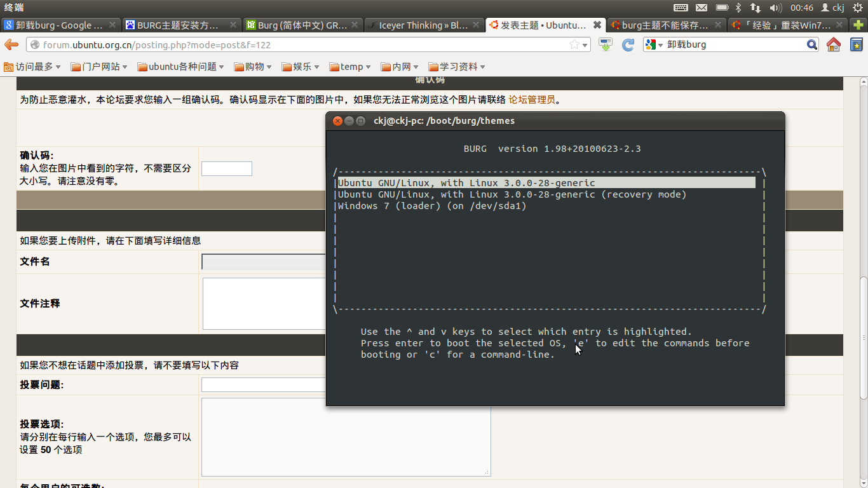Expand the ubuntu各种问题 bookmarks folder
The height and width of the screenshot is (488, 868).
180,67
